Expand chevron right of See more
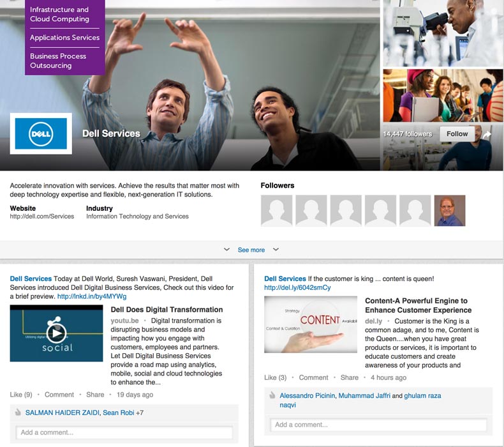504x447 pixels. [x=276, y=250]
